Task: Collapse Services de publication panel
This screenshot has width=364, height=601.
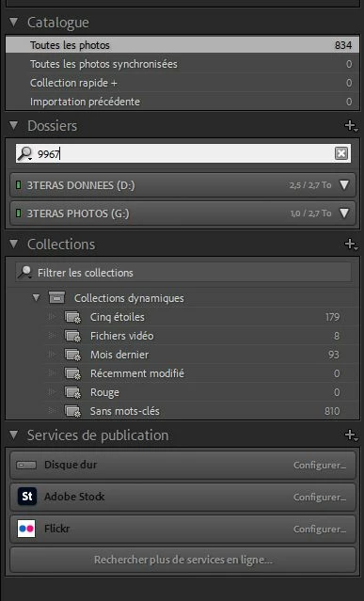Action: click(x=14, y=435)
